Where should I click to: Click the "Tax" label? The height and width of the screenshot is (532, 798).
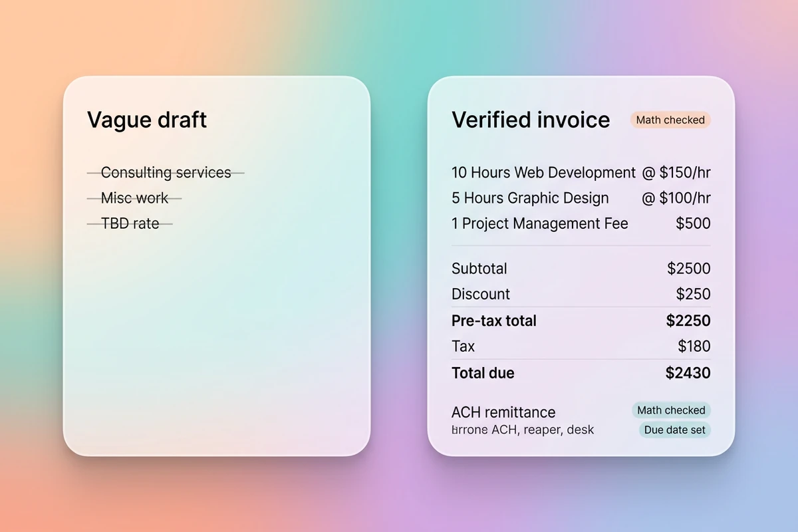pyautogui.click(x=464, y=346)
